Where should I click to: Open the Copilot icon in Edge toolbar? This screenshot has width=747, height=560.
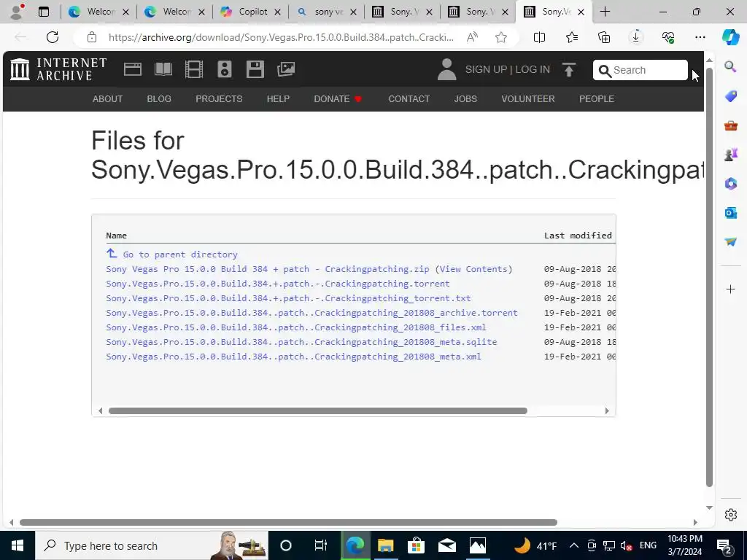(730, 37)
